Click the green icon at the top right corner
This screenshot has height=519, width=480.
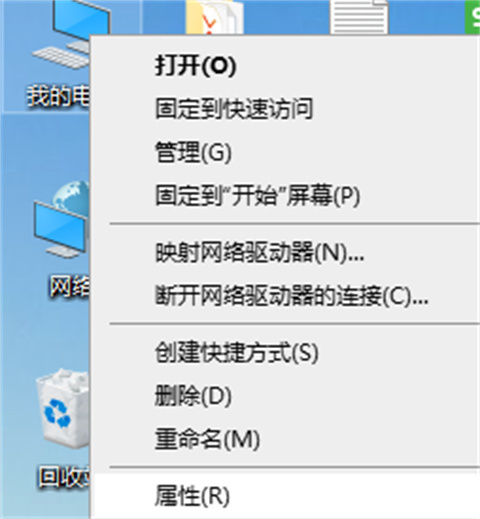(x=472, y=17)
